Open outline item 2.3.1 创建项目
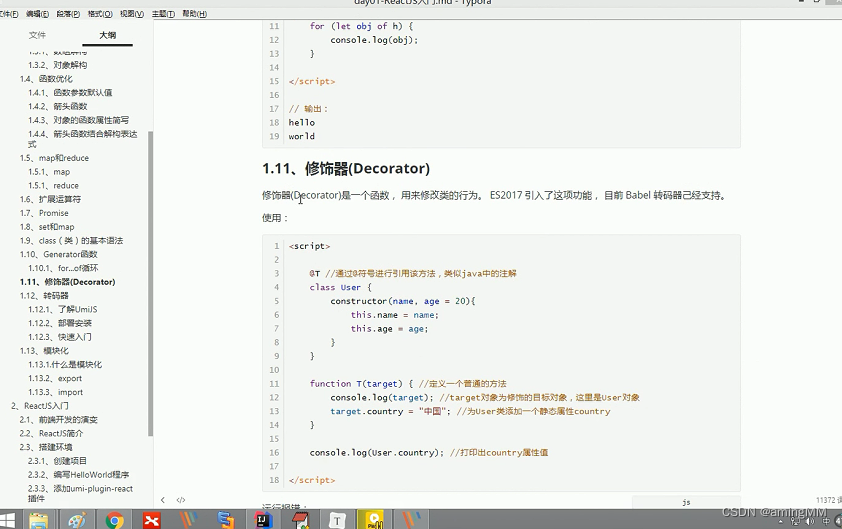This screenshot has width=842, height=529. [x=57, y=461]
